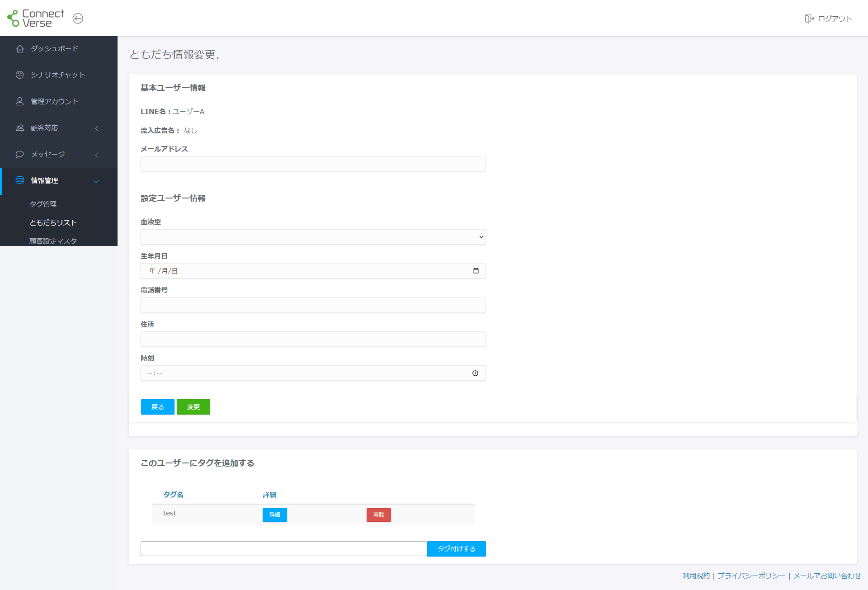Screen dimensions: 868x590
Task: Open メールでお問い合わせ footer link
Action: pyautogui.click(x=827, y=576)
